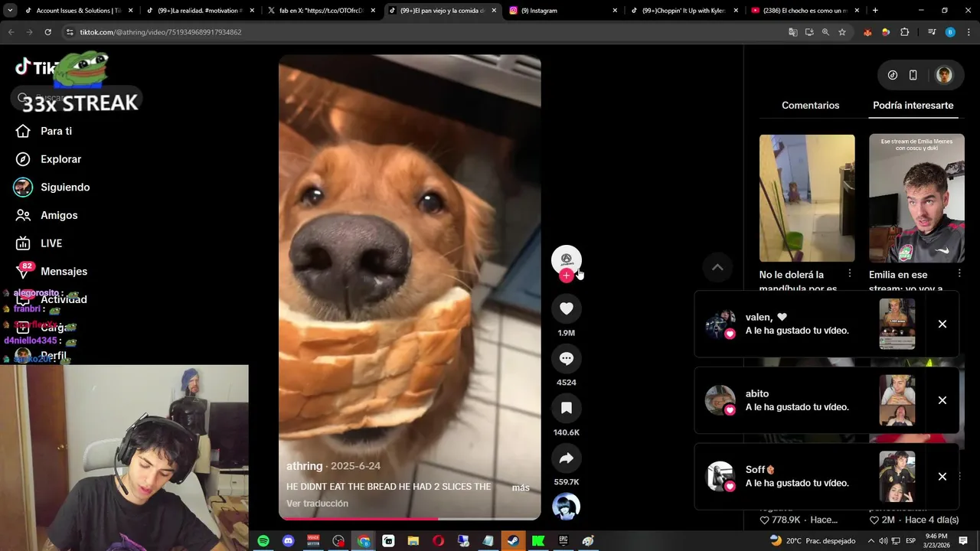Open options for 'No le dolerá' video
Viewport: 980px width, 551px height.
click(850, 274)
